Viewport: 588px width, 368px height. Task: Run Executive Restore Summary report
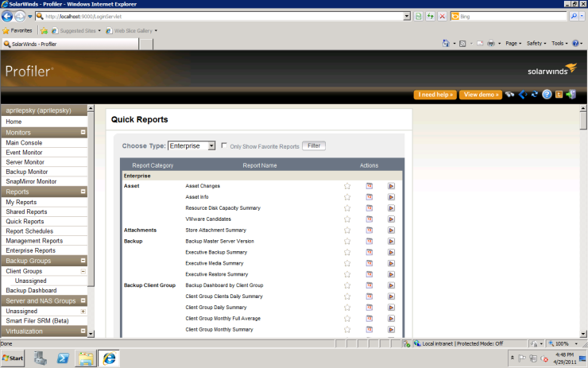point(391,274)
